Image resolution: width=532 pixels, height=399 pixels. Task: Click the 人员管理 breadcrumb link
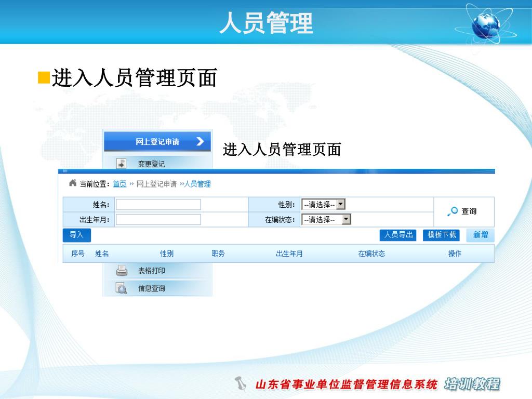coord(197,184)
